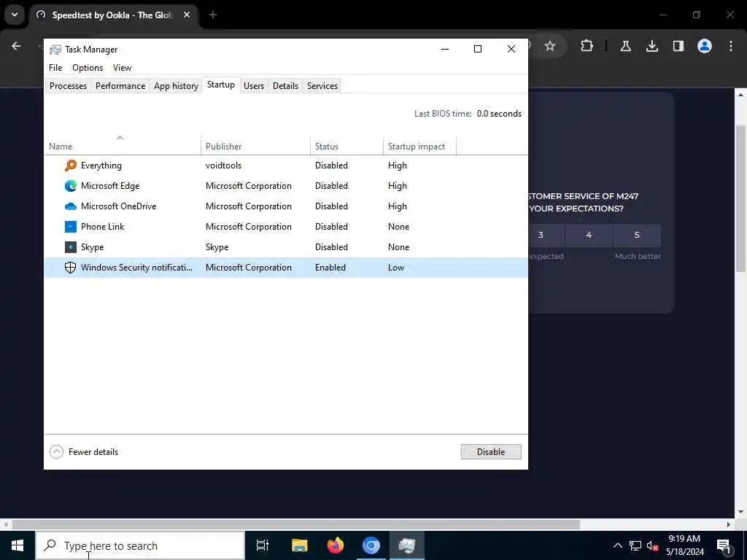747x560 pixels.
Task: Go back in Chrome browser
Action: pos(16,46)
